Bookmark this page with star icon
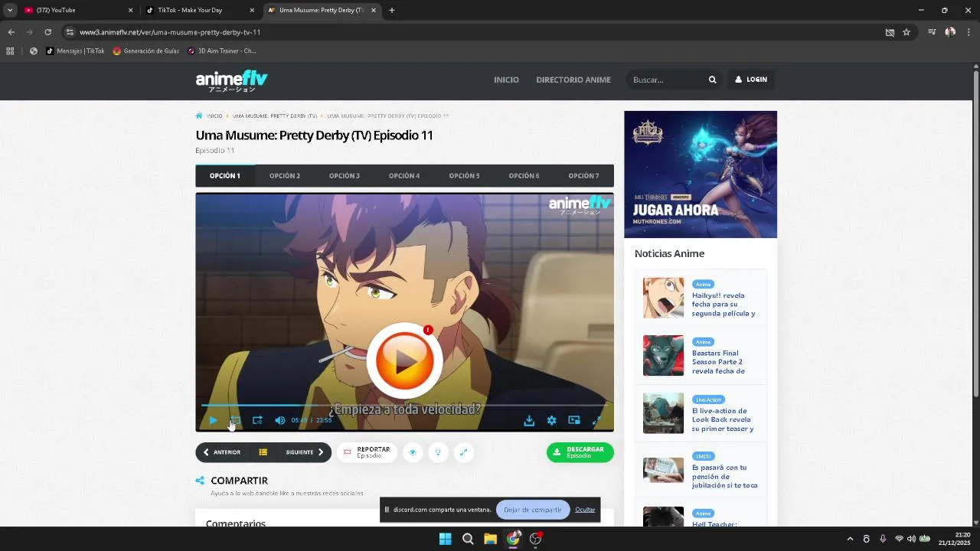980x551 pixels. 906,32
